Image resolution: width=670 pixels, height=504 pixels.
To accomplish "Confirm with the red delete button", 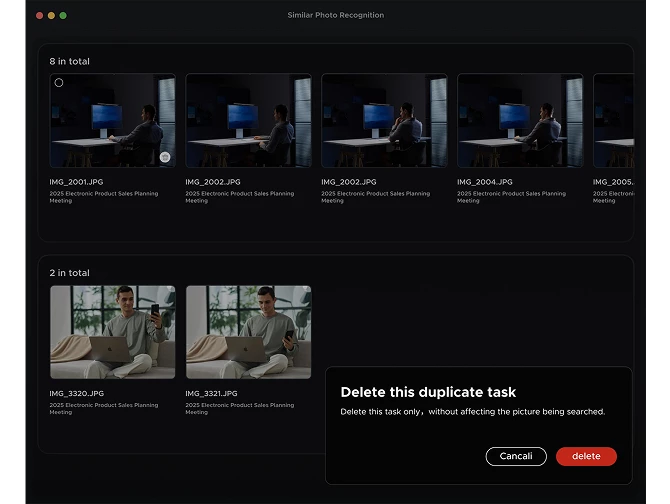I will [x=586, y=456].
